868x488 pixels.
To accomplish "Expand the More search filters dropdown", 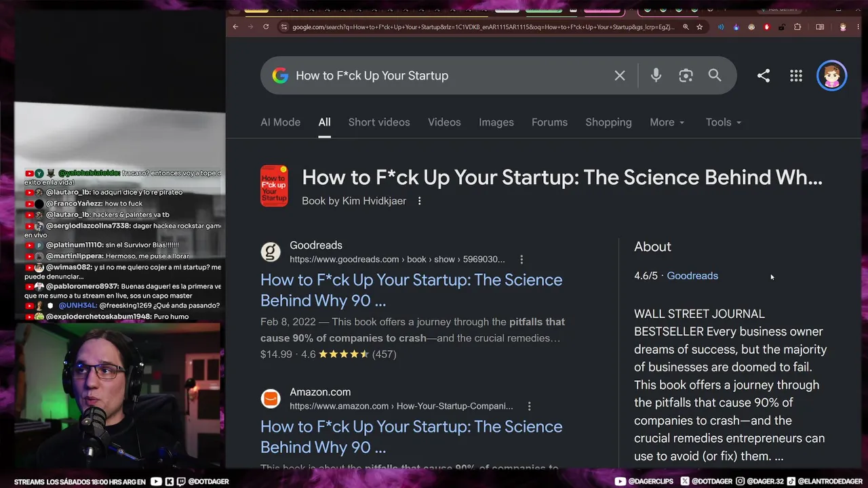I will click(x=667, y=122).
